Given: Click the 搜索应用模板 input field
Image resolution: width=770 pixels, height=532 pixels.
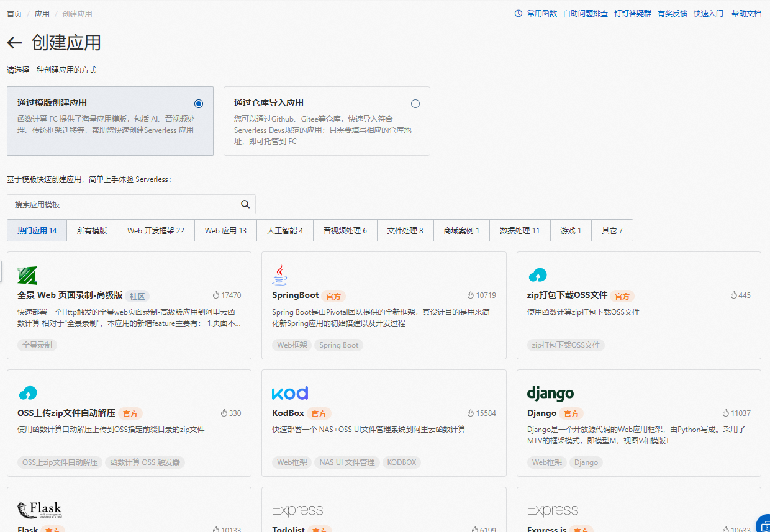Looking at the screenshot, I should (121, 204).
